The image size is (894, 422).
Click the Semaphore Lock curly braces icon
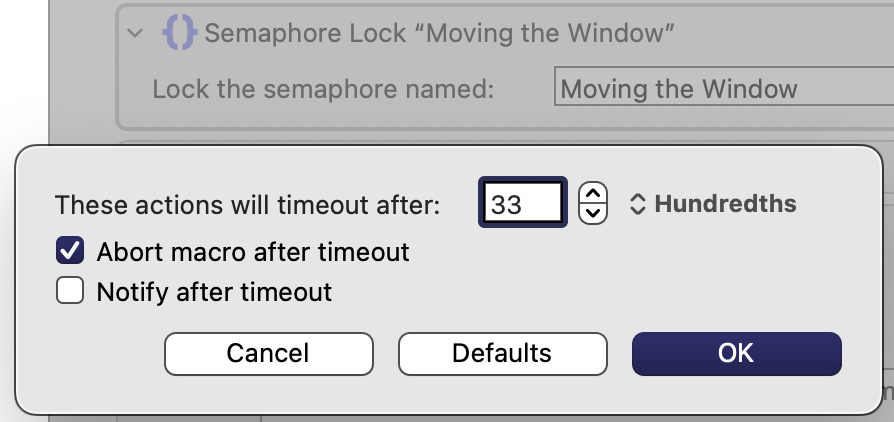(180, 32)
